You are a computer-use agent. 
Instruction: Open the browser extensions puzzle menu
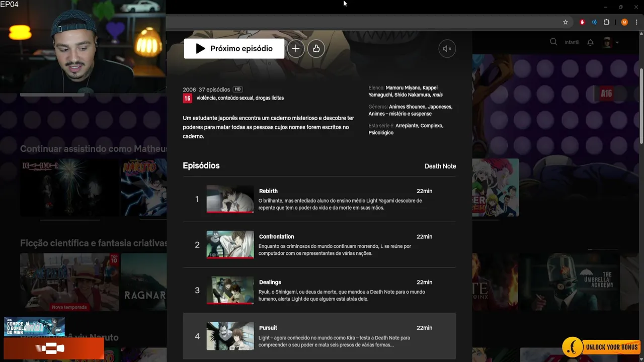click(x=606, y=22)
